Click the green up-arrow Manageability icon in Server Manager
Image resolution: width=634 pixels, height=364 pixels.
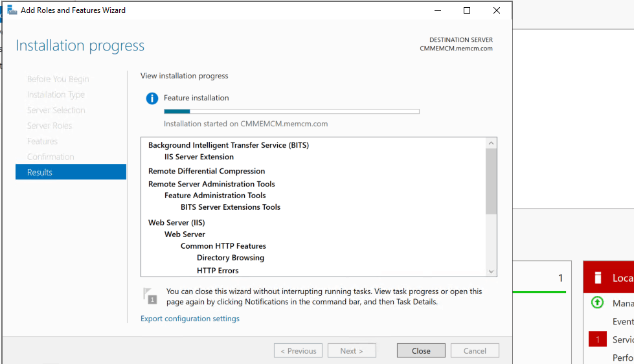[597, 302]
